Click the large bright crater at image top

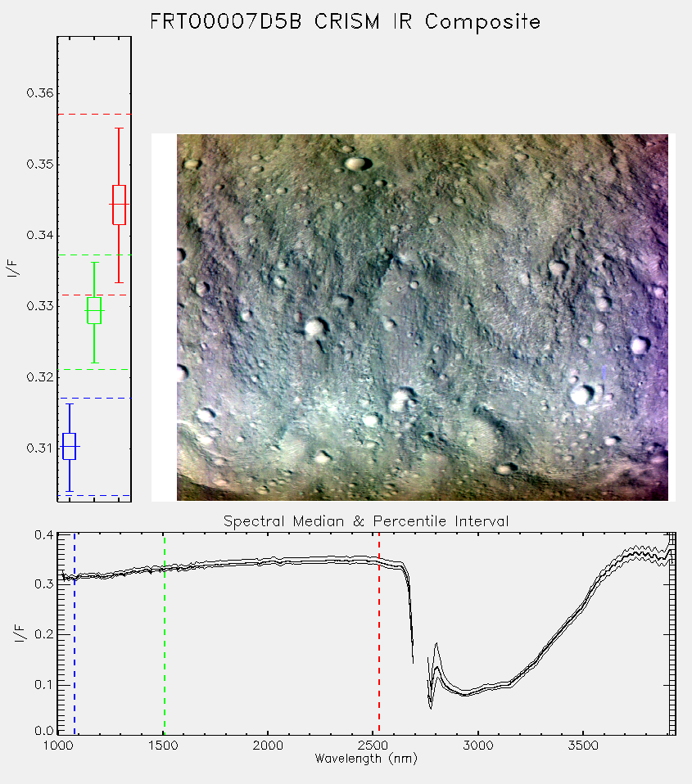pos(357,163)
